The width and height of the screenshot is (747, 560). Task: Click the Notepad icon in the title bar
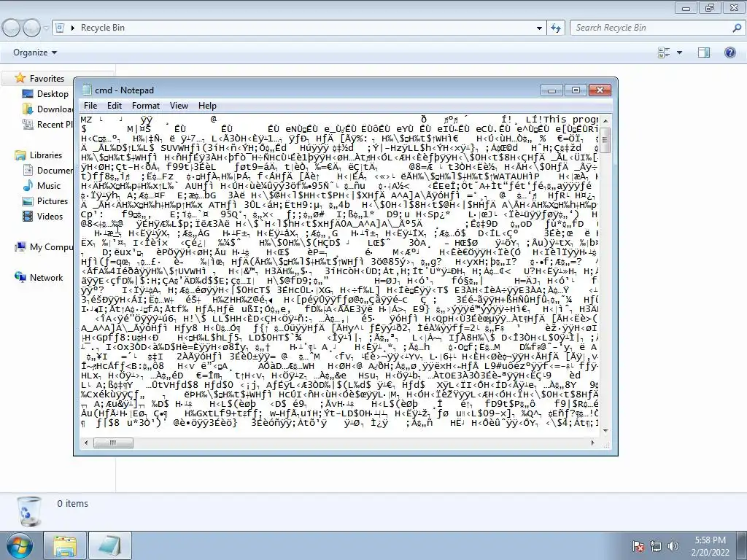pyautogui.click(x=87, y=90)
